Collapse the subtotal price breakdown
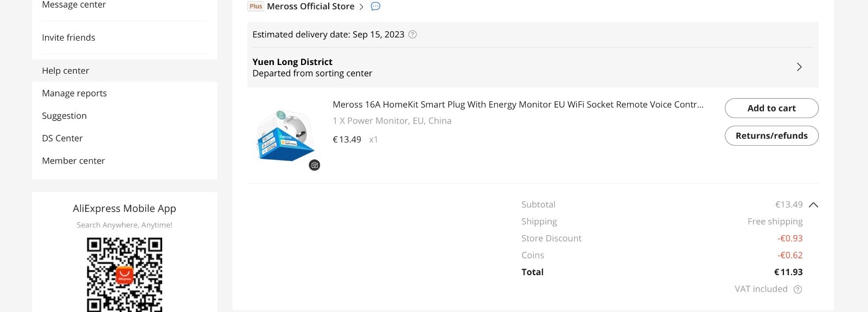The width and height of the screenshot is (868, 312). pos(813,205)
